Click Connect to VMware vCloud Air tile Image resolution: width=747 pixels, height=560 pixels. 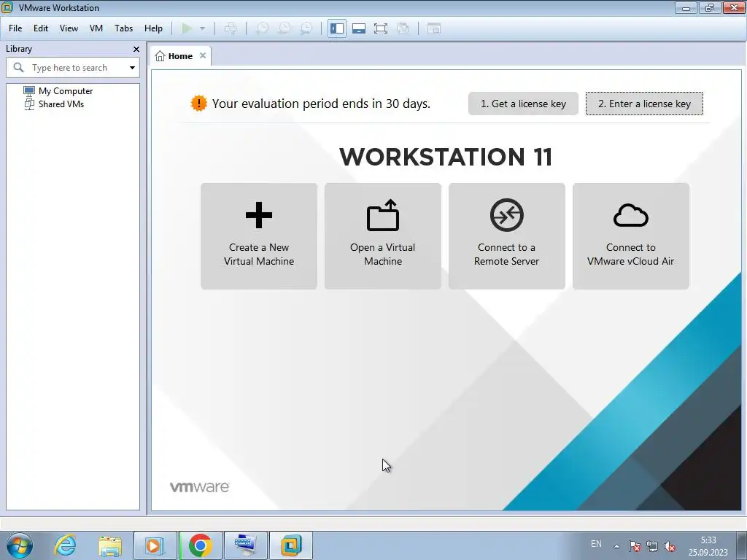(x=631, y=236)
